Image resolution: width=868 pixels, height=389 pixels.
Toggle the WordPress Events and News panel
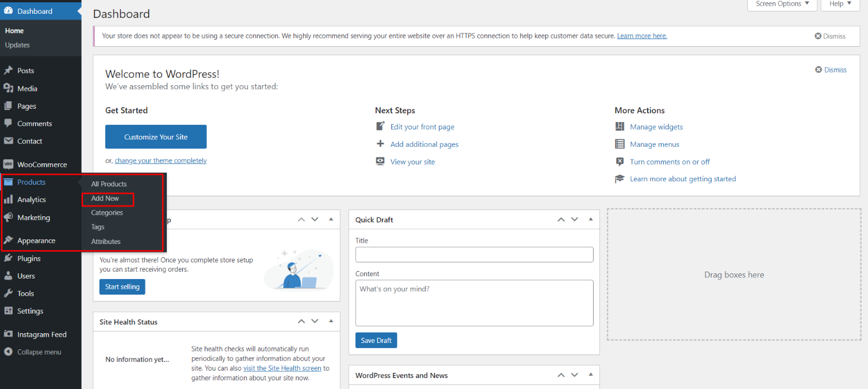[590, 375]
